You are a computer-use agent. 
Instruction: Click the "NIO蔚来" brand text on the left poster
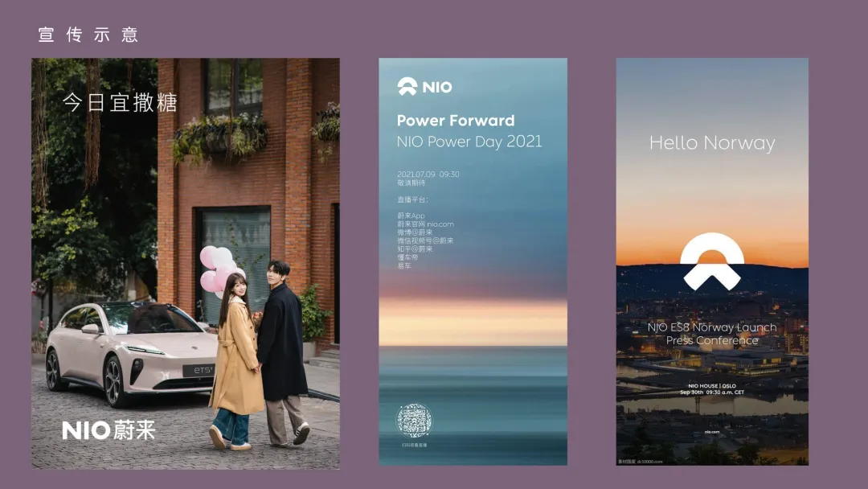click(x=108, y=430)
